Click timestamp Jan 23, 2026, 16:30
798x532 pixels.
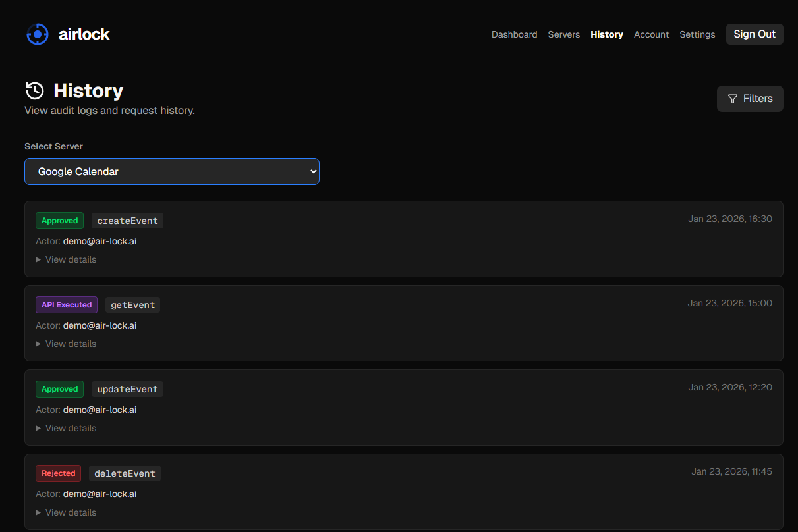click(730, 219)
